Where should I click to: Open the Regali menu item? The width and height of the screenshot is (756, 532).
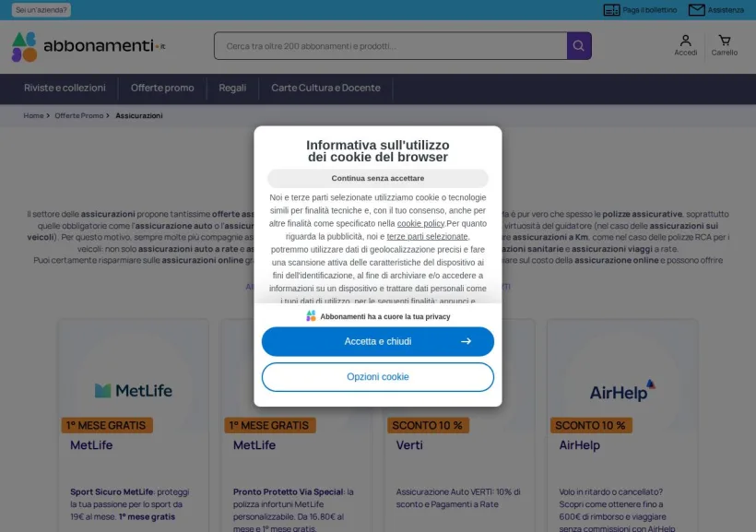click(x=232, y=88)
